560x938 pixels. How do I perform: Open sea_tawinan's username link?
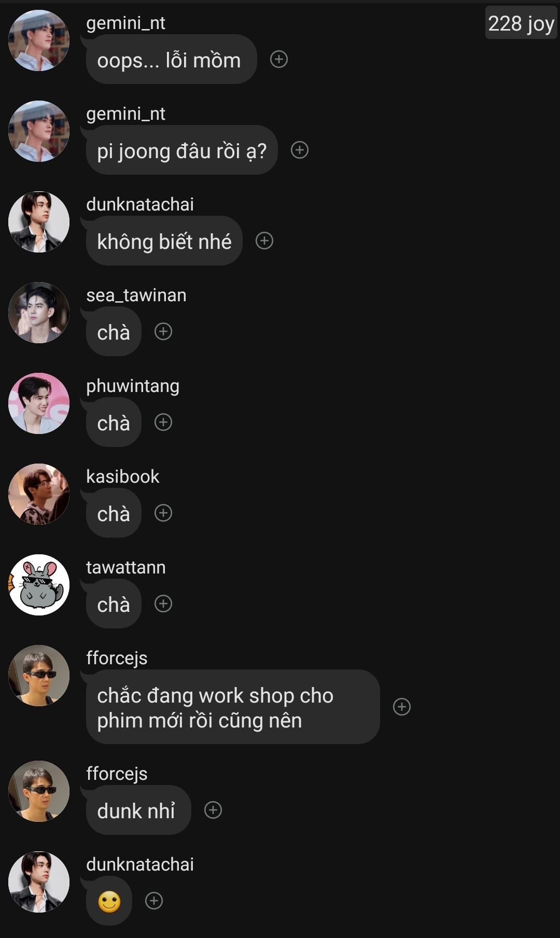pyautogui.click(x=136, y=295)
